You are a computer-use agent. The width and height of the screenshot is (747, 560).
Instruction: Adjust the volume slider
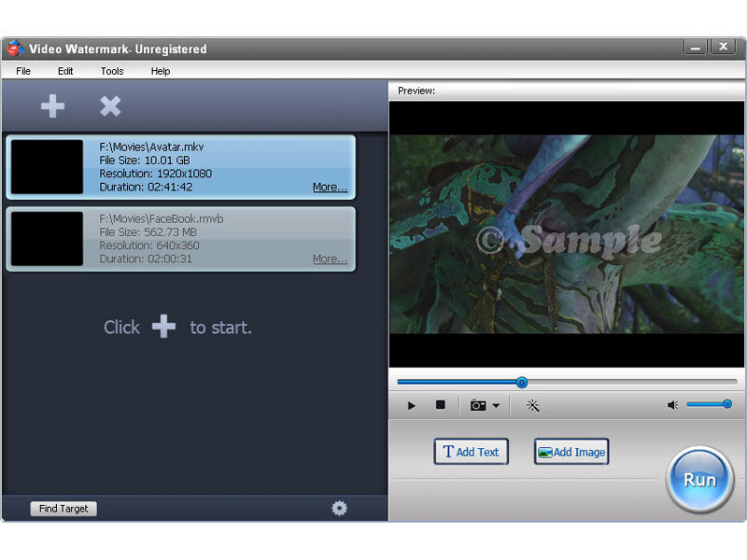pos(709,404)
